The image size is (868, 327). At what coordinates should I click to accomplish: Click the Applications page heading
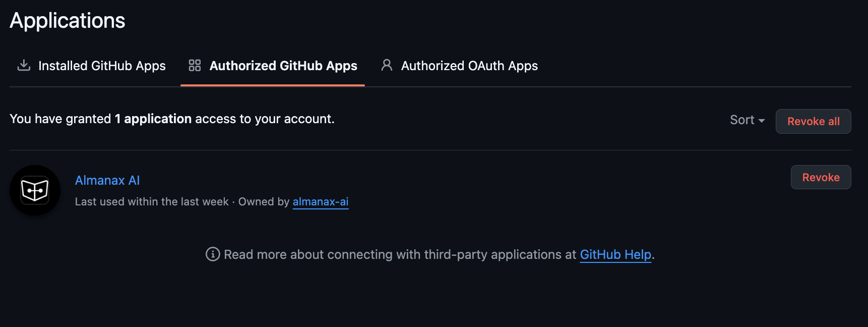click(68, 21)
